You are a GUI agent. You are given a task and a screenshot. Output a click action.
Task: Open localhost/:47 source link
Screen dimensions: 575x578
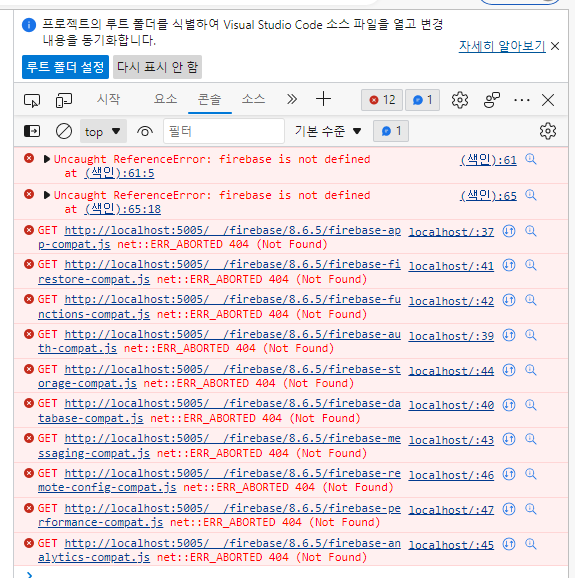point(451,510)
